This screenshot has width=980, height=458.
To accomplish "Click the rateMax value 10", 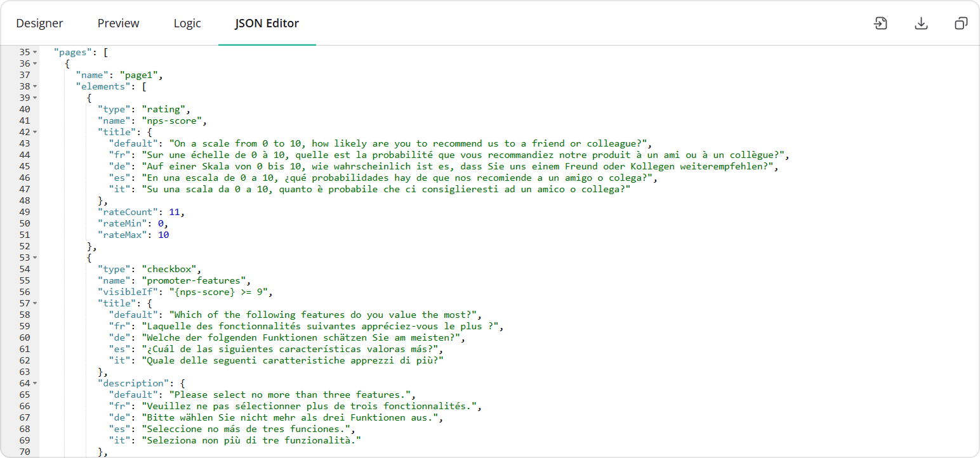I will (164, 234).
